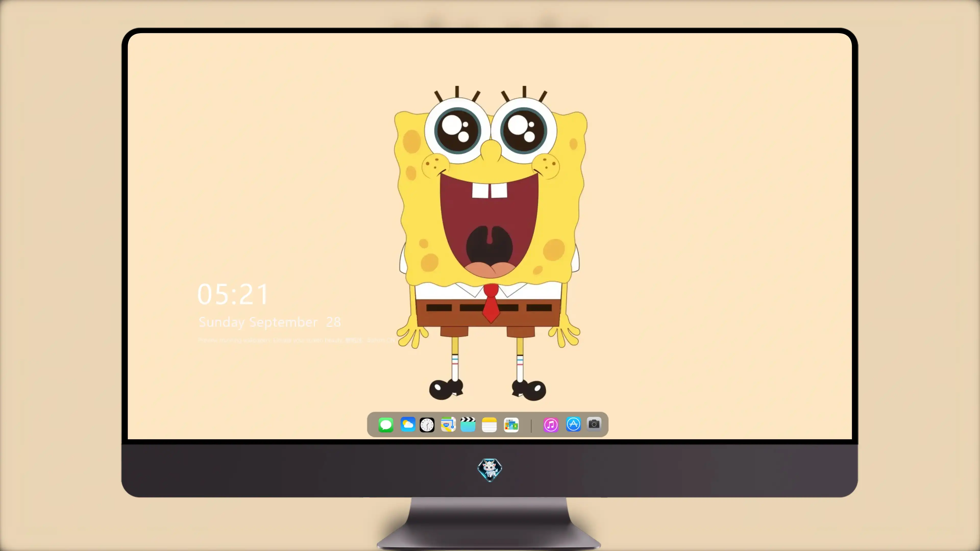980x551 pixels.
Task: Click the dragon logo badge on monitor chin
Action: click(490, 470)
